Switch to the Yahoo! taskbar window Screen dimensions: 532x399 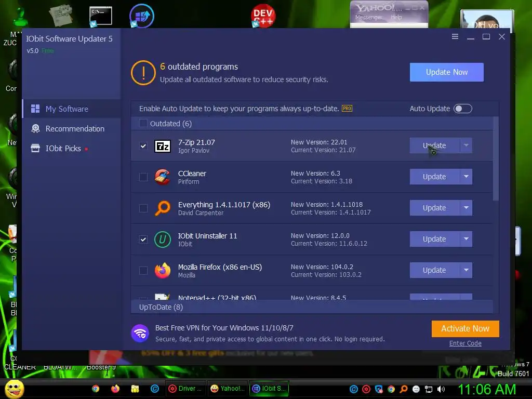[227, 389]
